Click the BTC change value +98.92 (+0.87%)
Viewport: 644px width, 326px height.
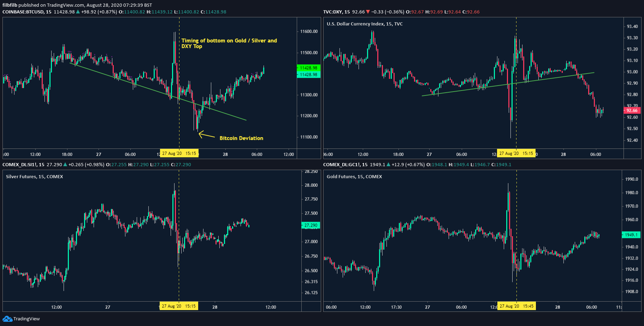coord(99,12)
